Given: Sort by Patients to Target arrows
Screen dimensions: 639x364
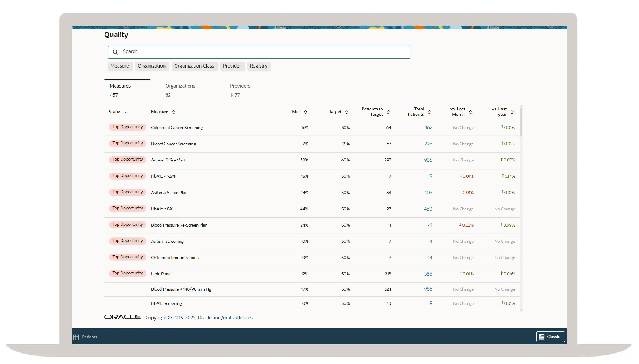Looking at the screenshot, I should (x=388, y=112).
